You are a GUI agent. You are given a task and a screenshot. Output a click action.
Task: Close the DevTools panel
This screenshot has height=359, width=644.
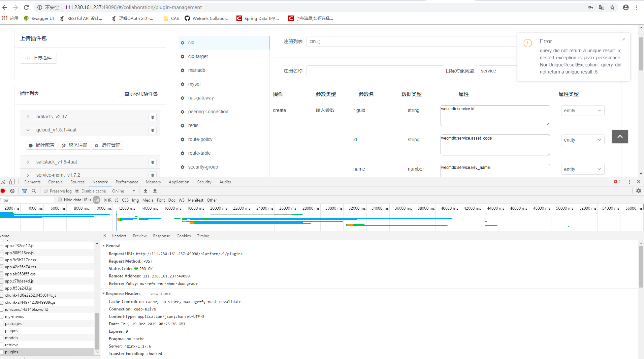coord(638,182)
